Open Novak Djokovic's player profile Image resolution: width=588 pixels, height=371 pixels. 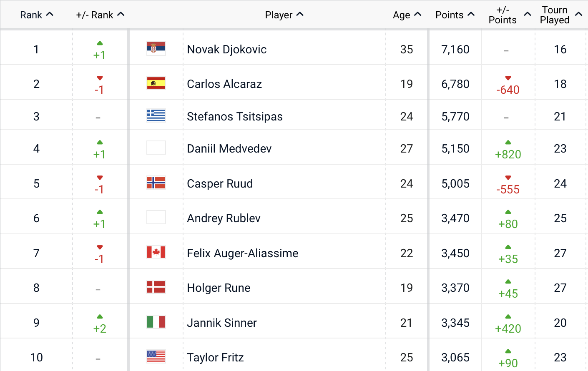pos(226,50)
